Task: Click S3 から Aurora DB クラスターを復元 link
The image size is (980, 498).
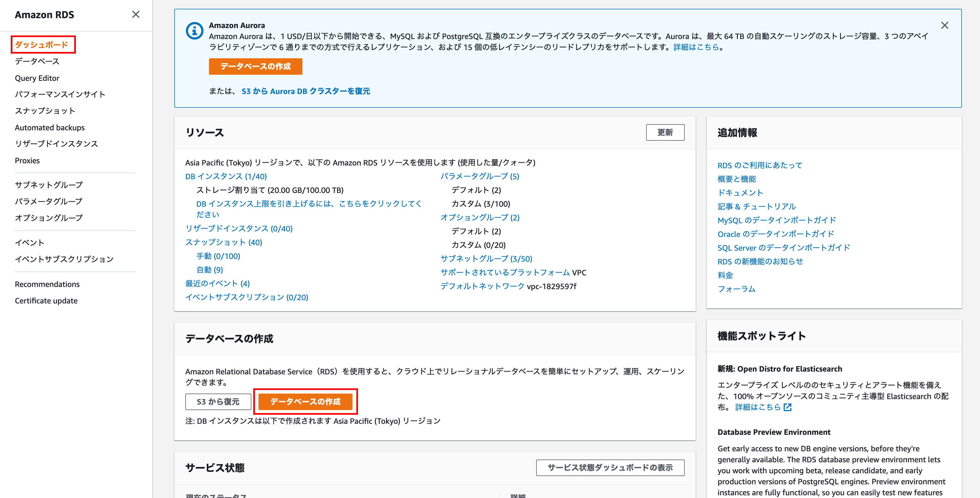Action: click(x=305, y=91)
